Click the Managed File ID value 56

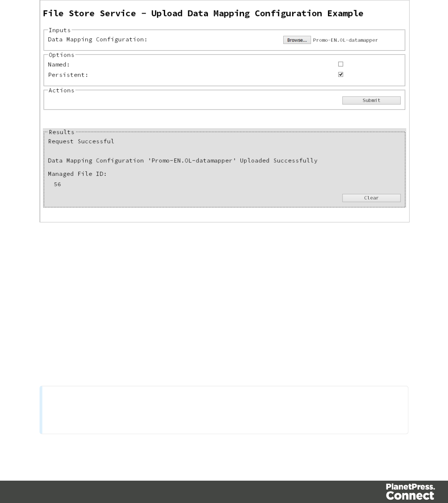(57, 184)
